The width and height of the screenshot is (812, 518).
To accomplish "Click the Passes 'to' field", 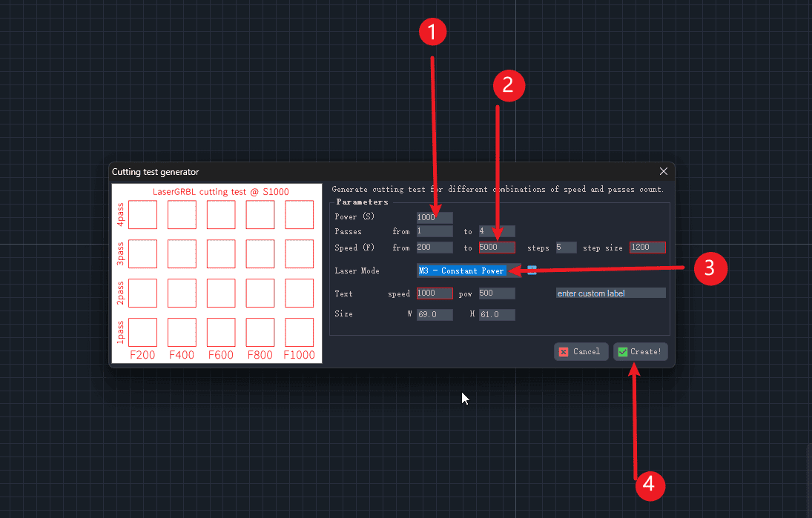I will click(x=497, y=231).
